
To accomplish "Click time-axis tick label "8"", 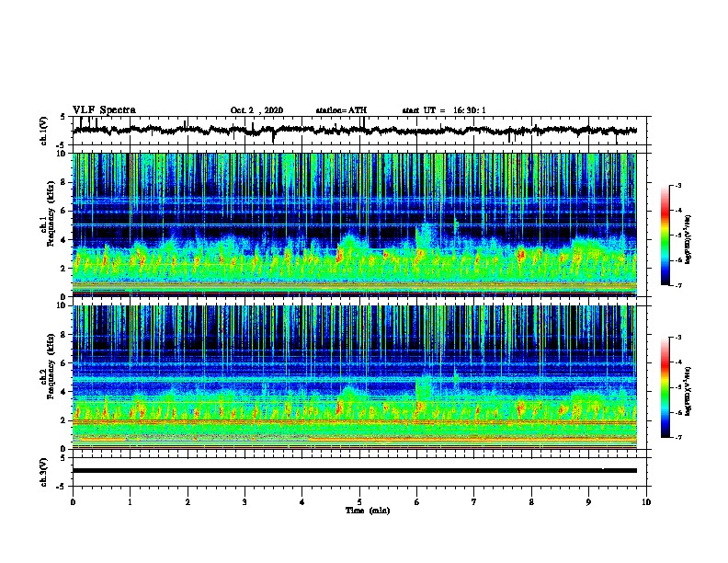I will pyautogui.click(x=531, y=502).
